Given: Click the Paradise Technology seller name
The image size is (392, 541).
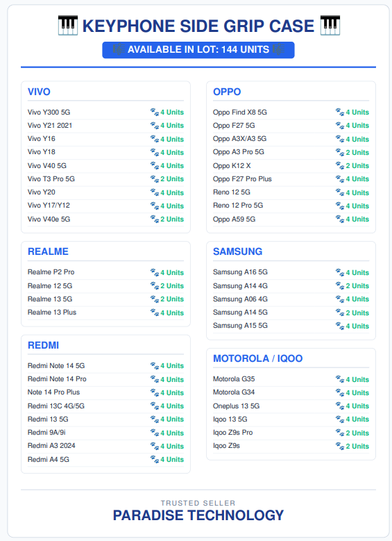Looking at the screenshot, I should pyautogui.click(x=198, y=515).
